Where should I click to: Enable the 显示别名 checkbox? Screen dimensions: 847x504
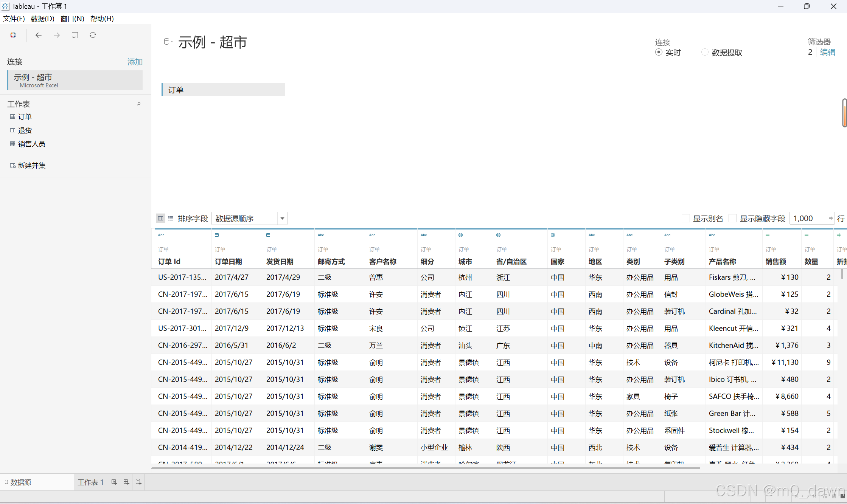point(685,219)
